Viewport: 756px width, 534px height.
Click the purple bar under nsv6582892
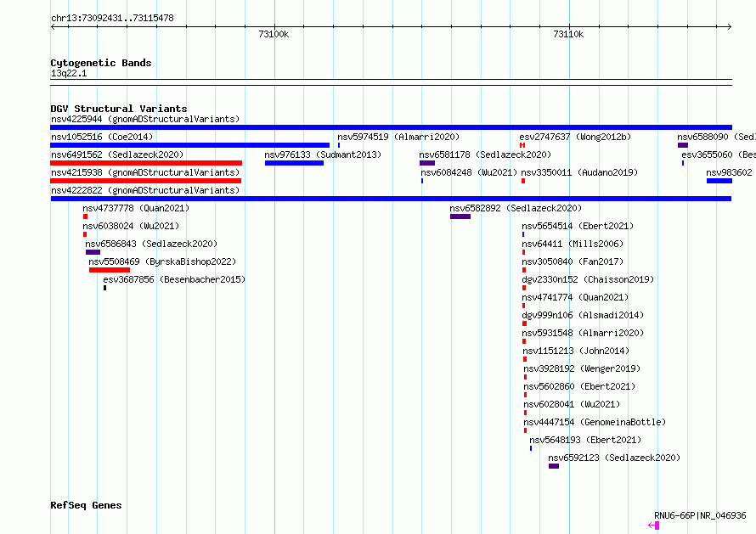pyautogui.click(x=460, y=216)
